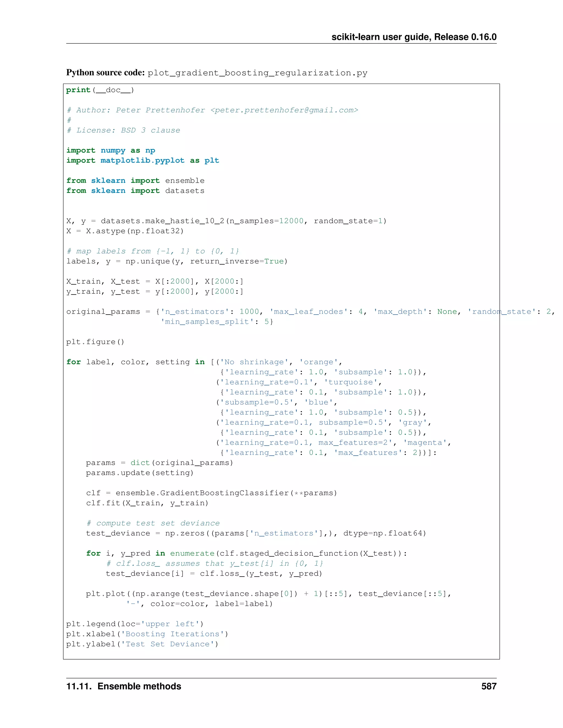Click the 'compute test set deviance' comment
The height and width of the screenshot is (728, 563).
(x=153, y=523)
